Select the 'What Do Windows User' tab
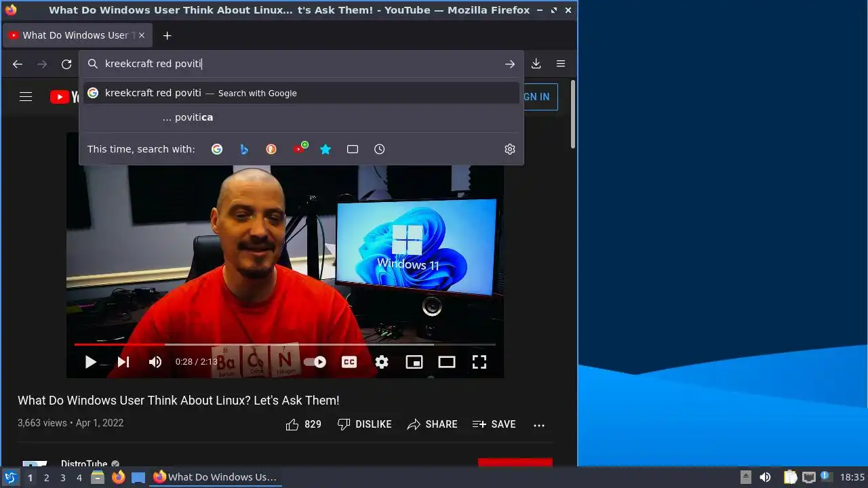The height and width of the screenshot is (488, 868). point(77,35)
